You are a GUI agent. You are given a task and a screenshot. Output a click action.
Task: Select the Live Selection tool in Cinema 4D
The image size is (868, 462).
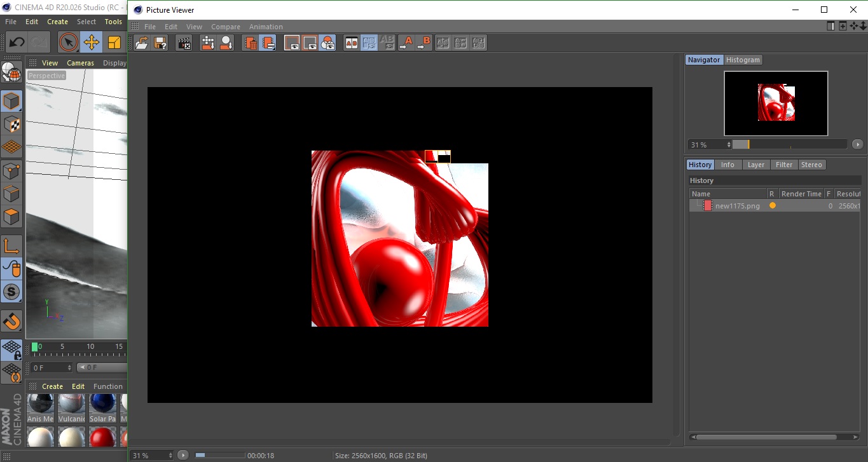(x=69, y=43)
